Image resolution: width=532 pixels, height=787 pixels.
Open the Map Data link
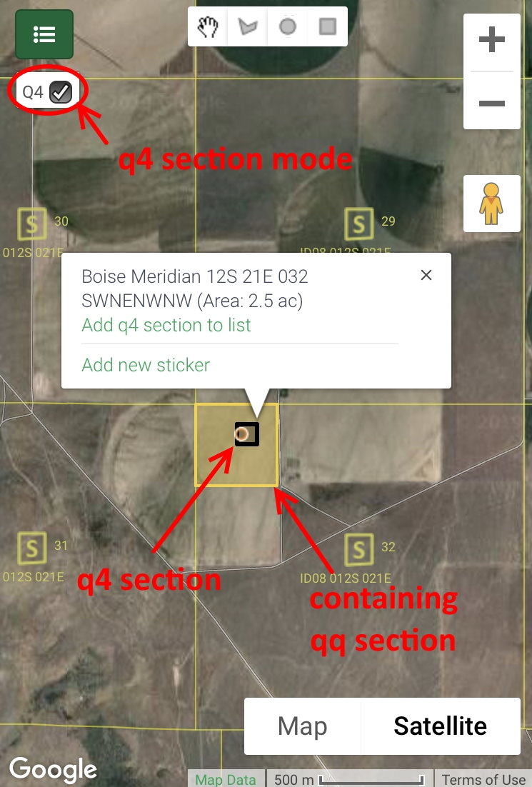point(226,779)
